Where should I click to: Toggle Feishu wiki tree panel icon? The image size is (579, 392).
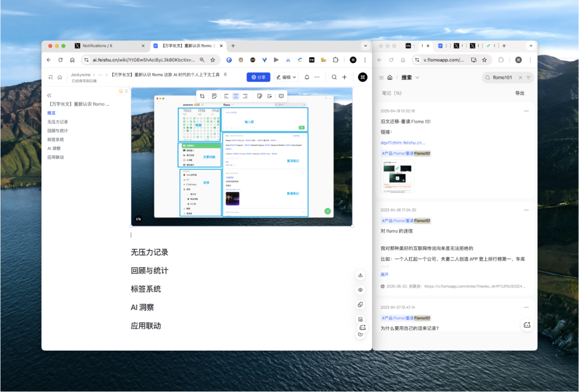(x=50, y=77)
